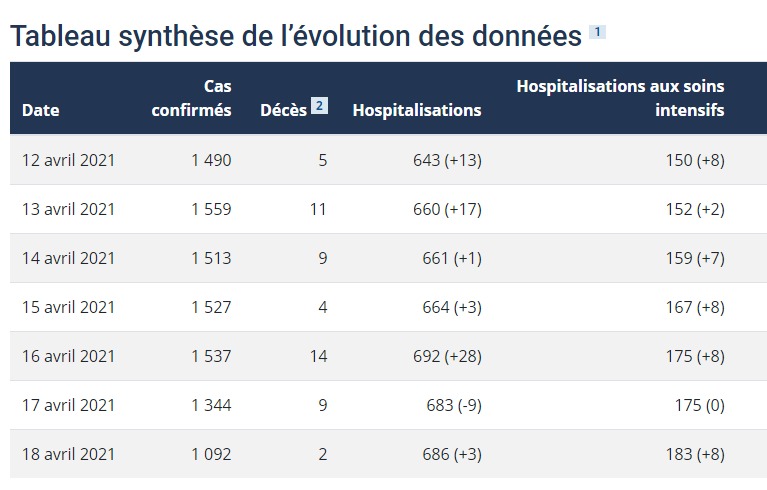Click the 14 avril 2021 date cell

click(68, 258)
